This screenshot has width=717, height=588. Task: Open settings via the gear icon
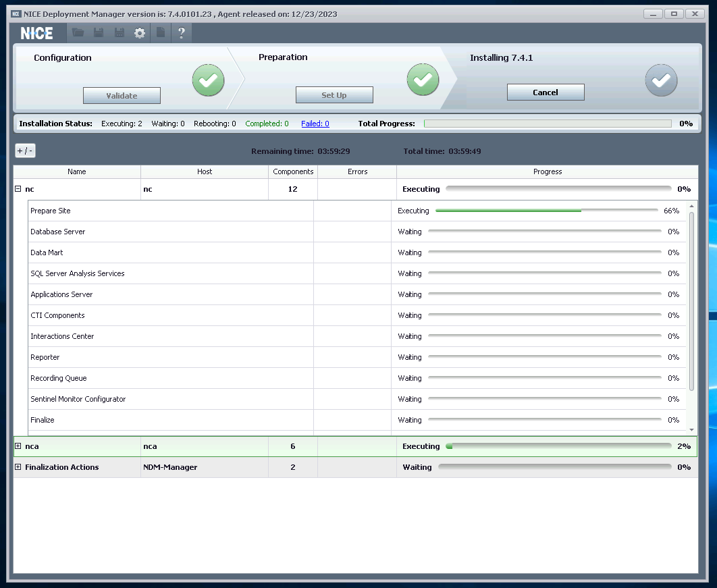coord(140,33)
